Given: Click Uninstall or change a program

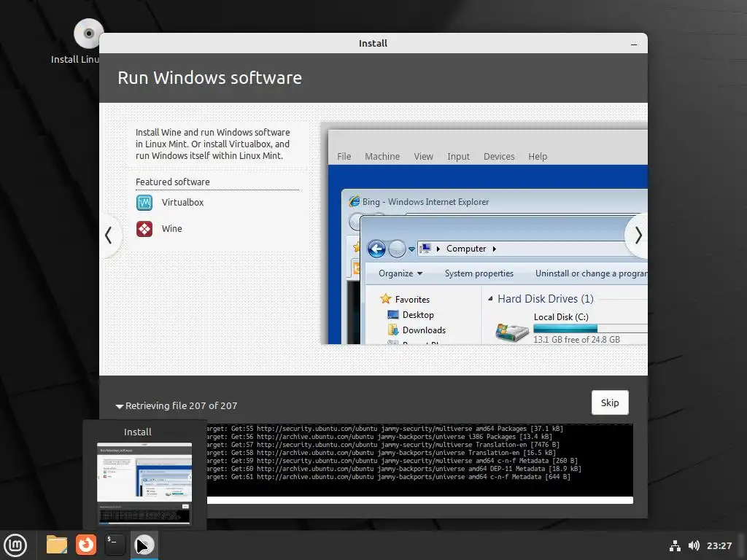Looking at the screenshot, I should (x=591, y=273).
